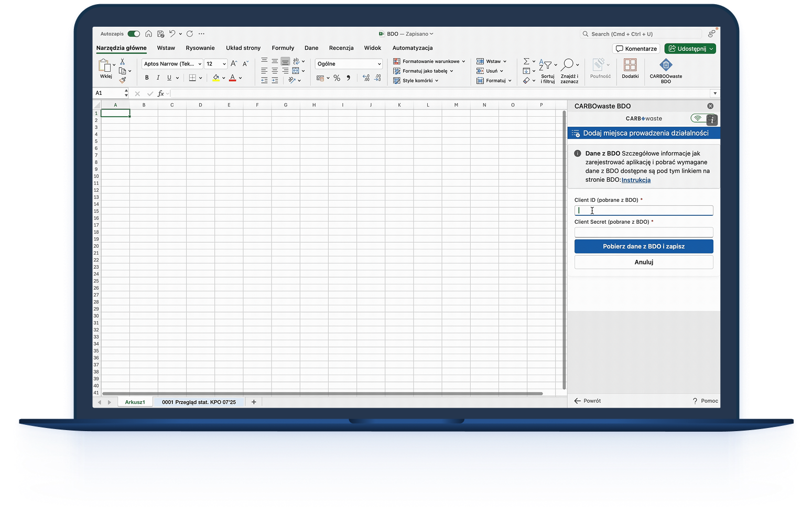Click the Increase Decimal icon

[x=366, y=78]
